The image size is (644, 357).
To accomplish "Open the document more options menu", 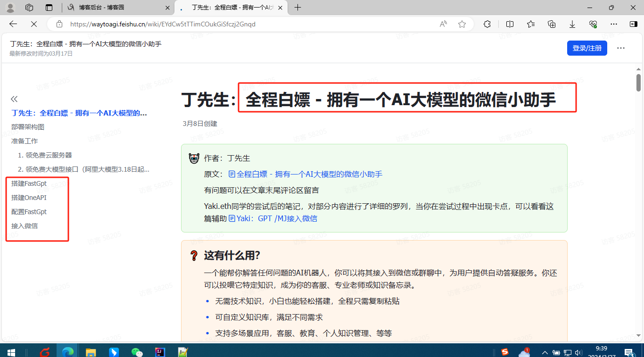I will coord(621,48).
